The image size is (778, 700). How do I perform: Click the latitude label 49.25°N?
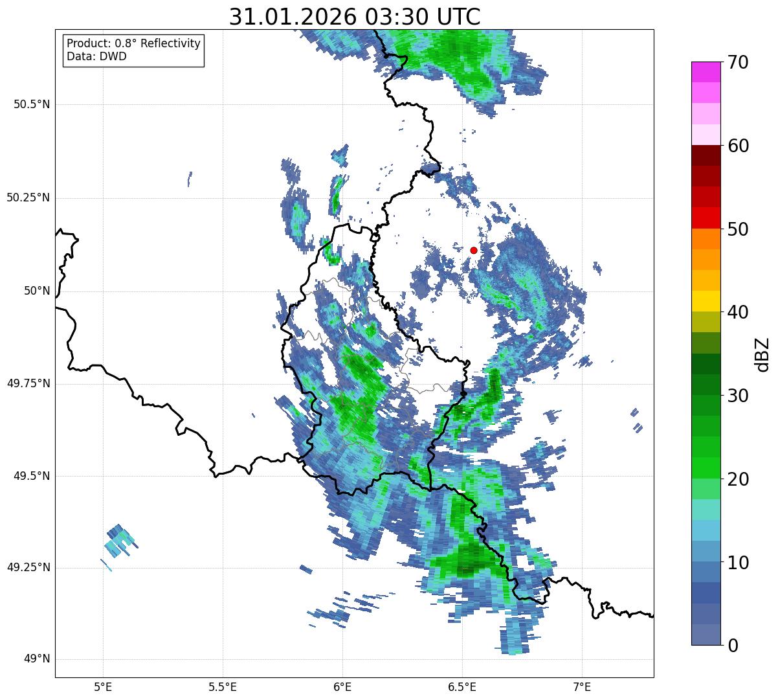tap(28, 568)
